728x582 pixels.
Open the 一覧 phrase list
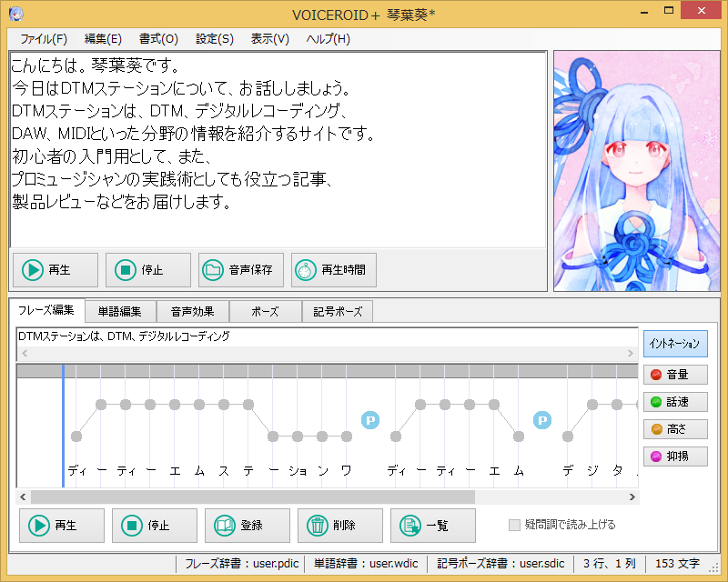tap(433, 526)
